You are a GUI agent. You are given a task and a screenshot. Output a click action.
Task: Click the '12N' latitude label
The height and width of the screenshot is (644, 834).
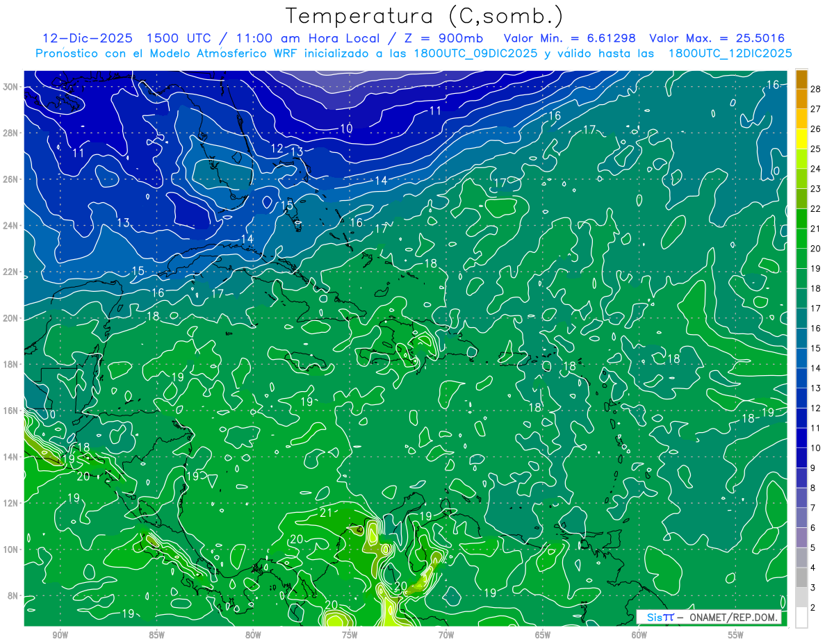(10, 503)
